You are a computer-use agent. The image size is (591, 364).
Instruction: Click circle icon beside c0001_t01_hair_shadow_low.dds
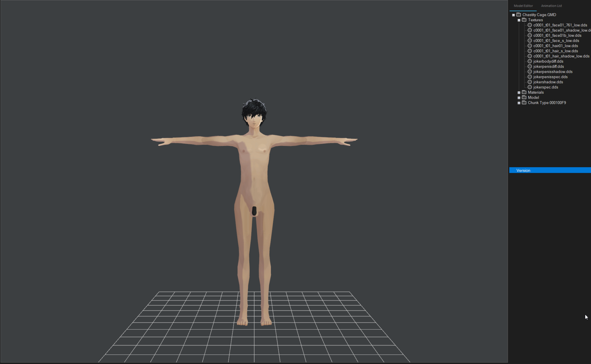[x=530, y=56]
